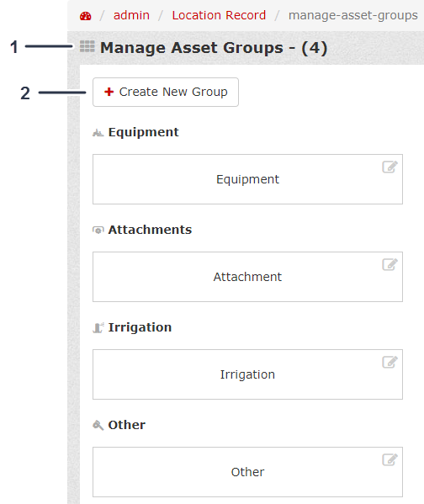
Task: Click the Manage Asset Groups heading
Action: click(x=214, y=48)
